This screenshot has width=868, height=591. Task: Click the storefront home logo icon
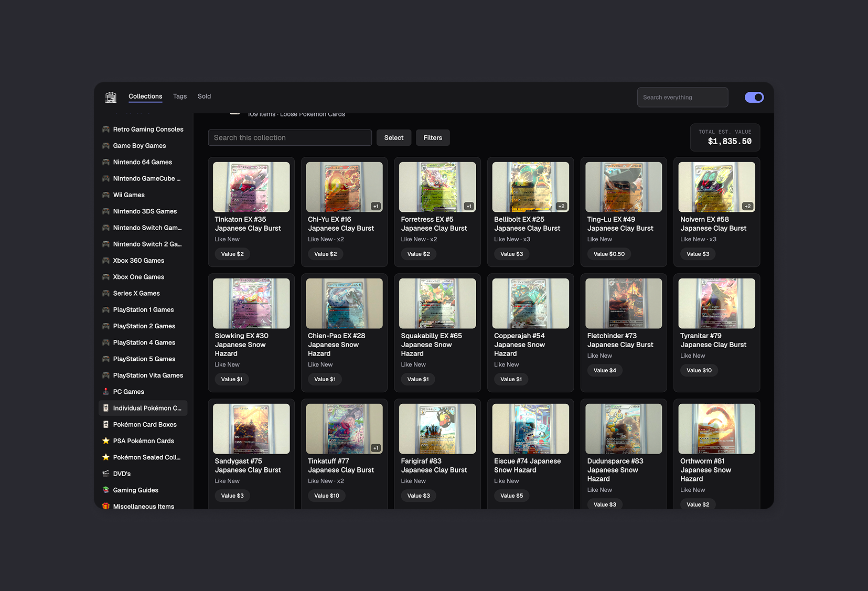pyautogui.click(x=111, y=97)
